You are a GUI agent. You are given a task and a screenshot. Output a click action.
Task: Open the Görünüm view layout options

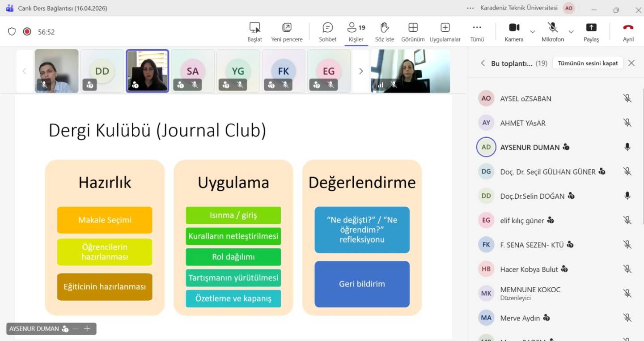412,28
